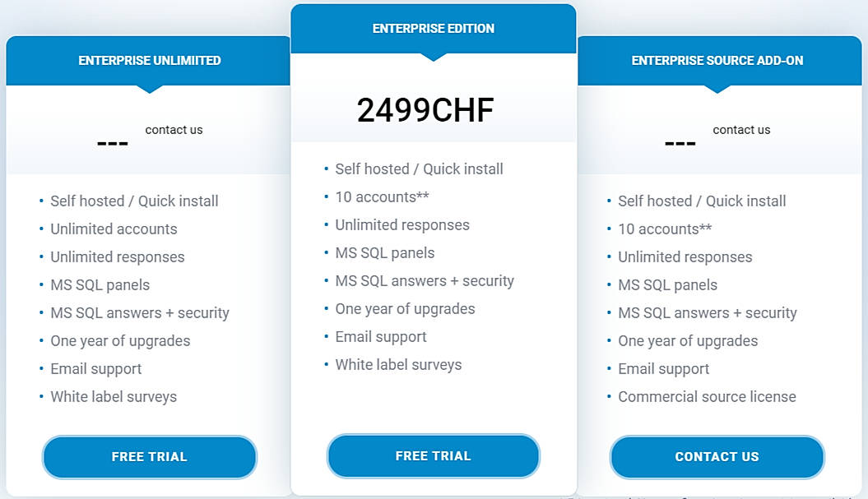
Task: Click '10 accounts**' in Source Add-On card
Action: coord(665,229)
